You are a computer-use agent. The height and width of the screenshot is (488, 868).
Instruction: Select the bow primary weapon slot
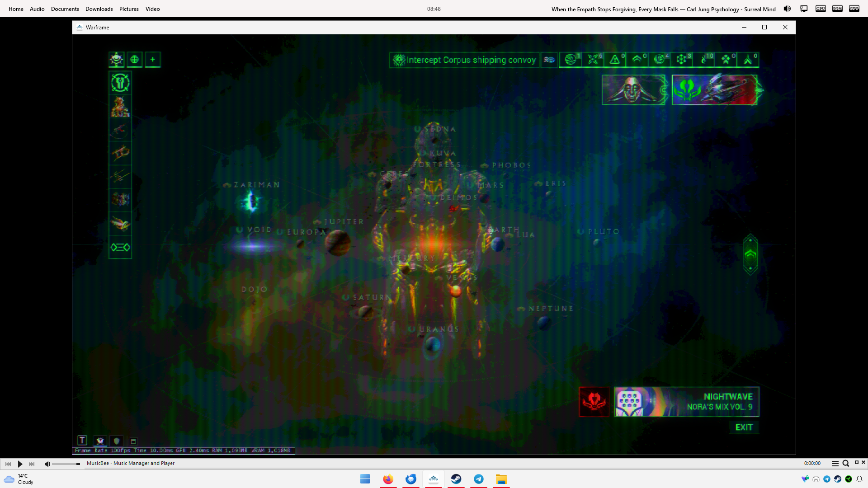point(120,130)
